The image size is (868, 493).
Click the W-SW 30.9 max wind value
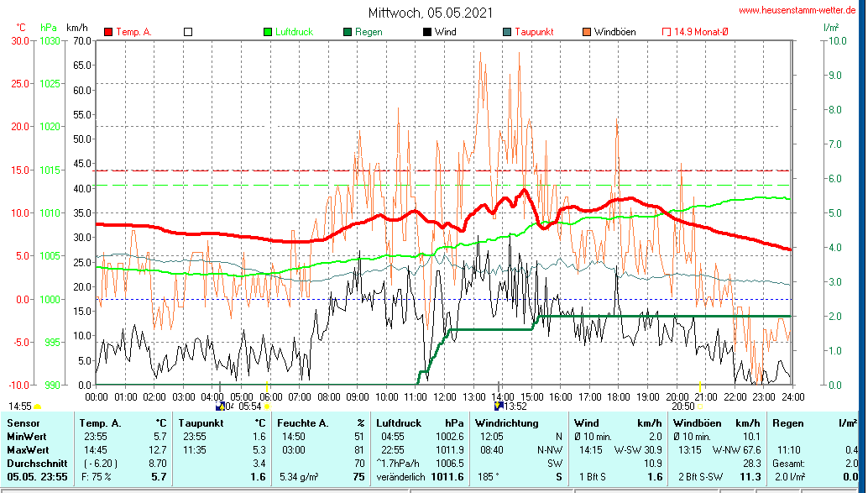pos(638,450)
